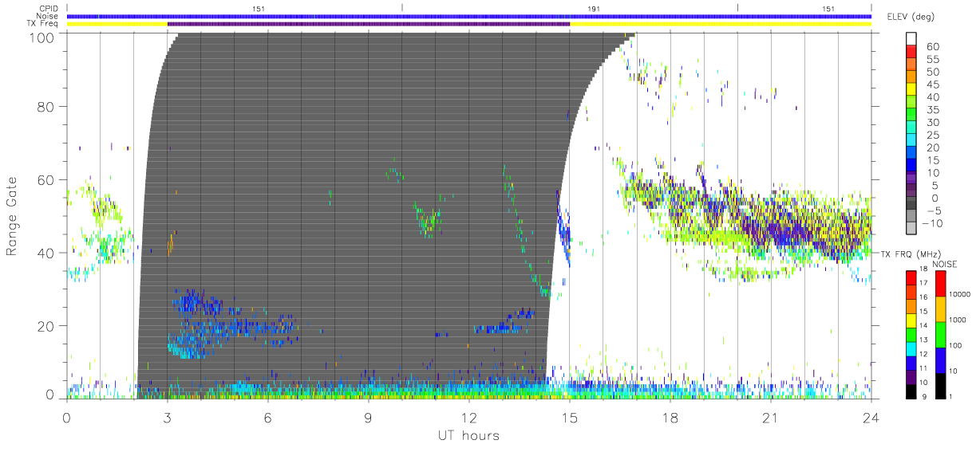Click the white top swatch in ELEV color bar
980x452 pixels.
[912, 37]
